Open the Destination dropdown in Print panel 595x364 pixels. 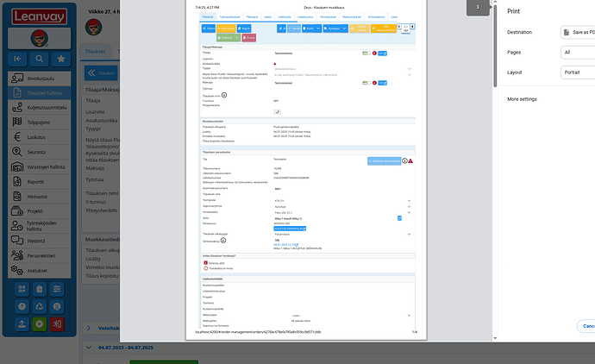click(578, 32)
